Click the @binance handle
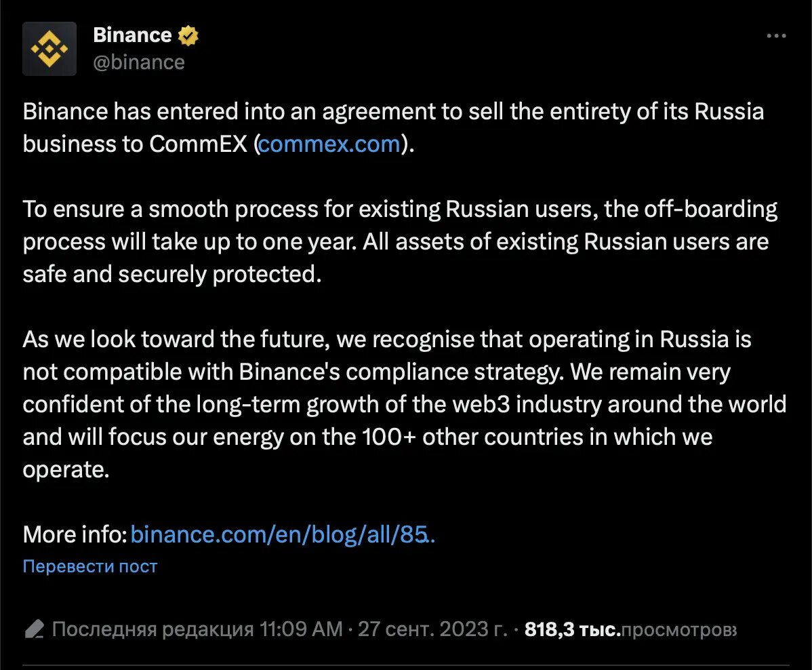 pyautogui.click(x=139, y=62)
